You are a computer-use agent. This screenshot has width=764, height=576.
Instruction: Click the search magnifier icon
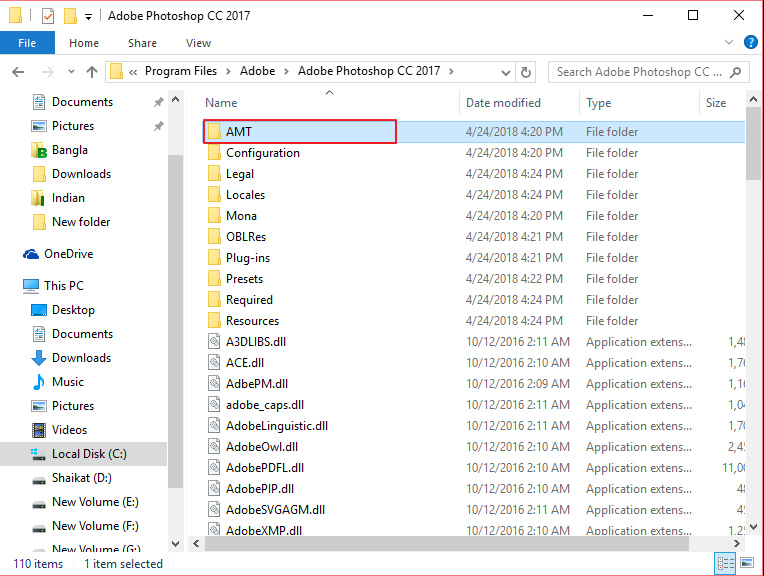pos(735,72)
